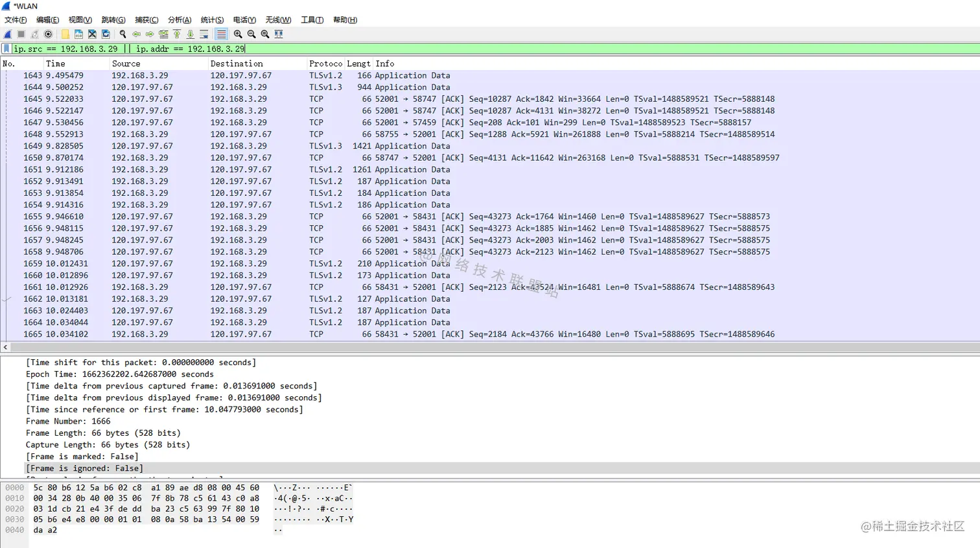Stop the running capture
This screenshot has width=980, height=548.
pos(21,34)
